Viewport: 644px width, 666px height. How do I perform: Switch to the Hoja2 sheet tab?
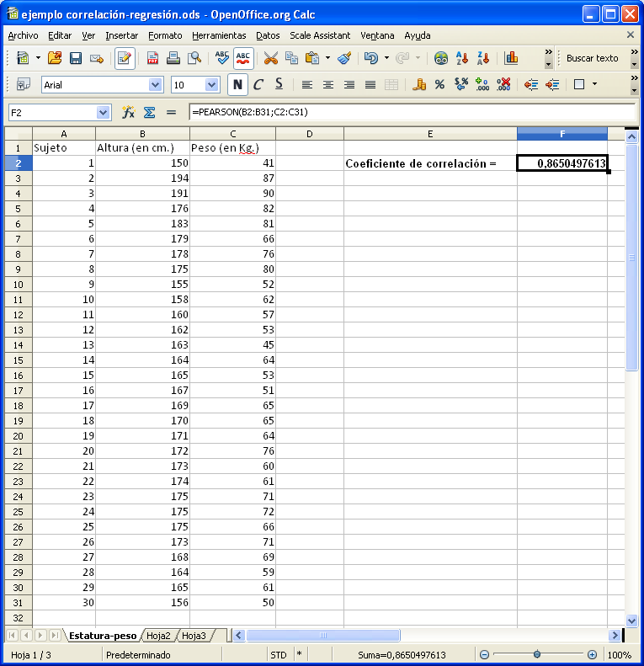158,636
